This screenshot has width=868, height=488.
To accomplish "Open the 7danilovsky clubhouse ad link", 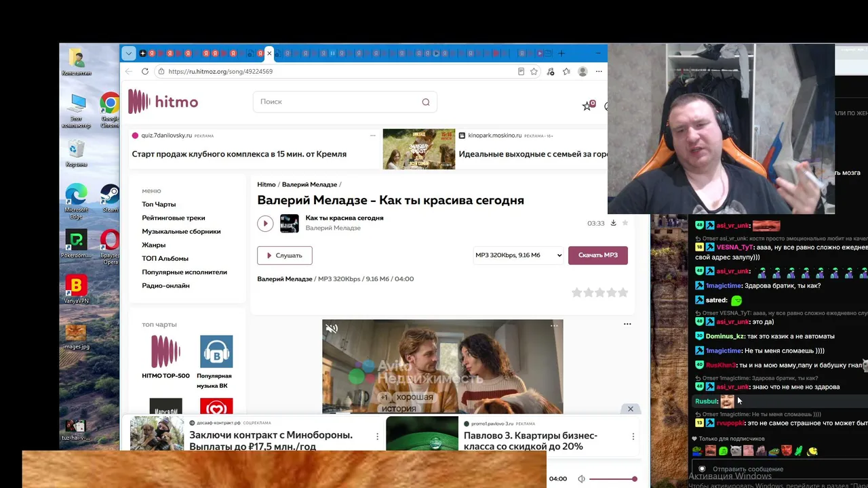I will point(239,155).
